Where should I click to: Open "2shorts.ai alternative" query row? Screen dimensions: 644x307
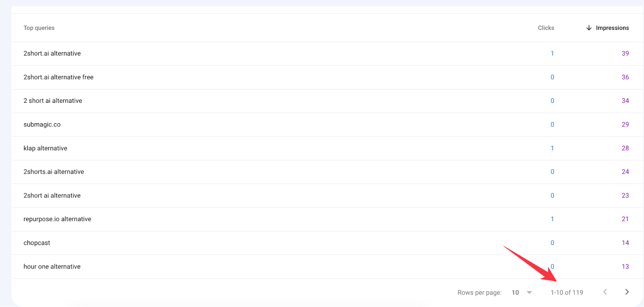point(54,172)
